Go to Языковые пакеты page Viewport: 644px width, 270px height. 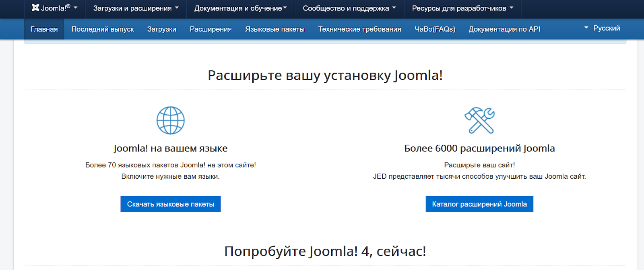pos(275,29)
